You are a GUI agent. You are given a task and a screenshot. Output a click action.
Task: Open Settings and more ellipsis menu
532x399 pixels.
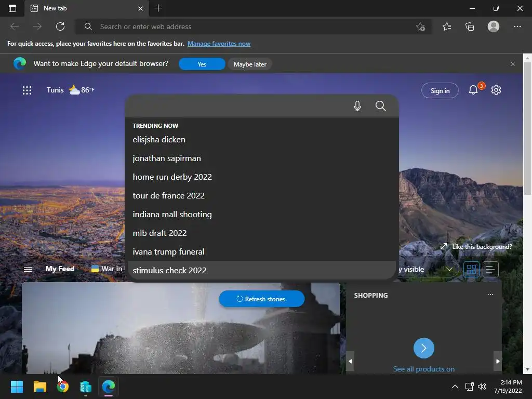(517, 26)
